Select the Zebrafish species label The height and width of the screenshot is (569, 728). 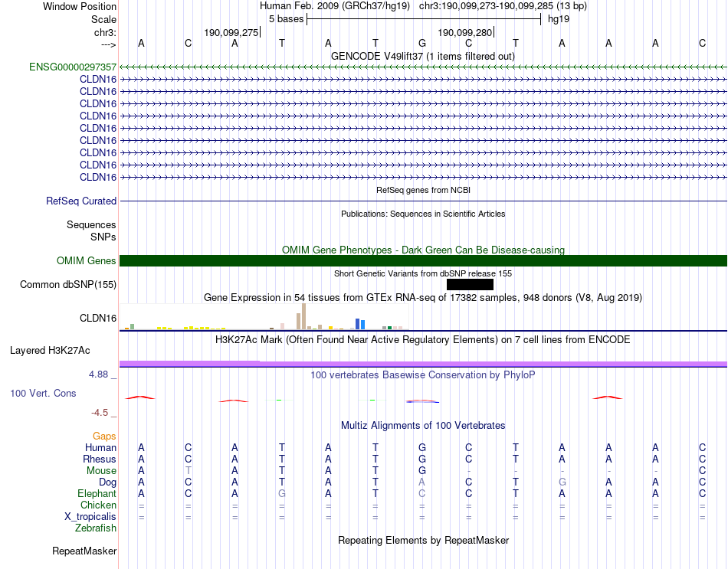coord(96,528)
